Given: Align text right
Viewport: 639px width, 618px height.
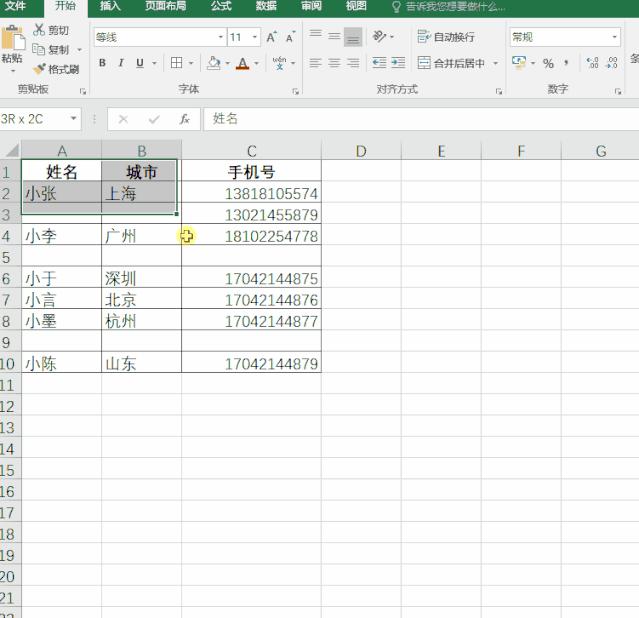Looking at the screenshot, I should pyautogui.click(x=353, y=63).
